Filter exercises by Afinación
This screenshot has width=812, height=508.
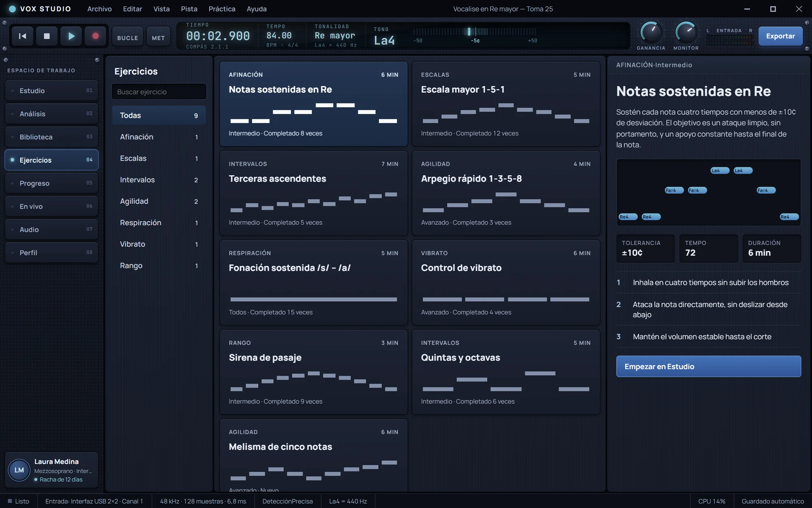click(159, 137)
